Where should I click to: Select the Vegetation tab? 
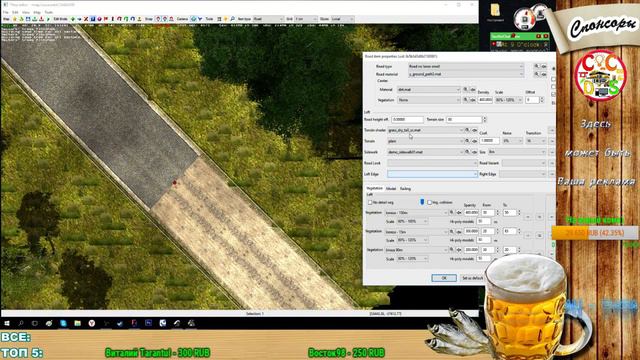click(x=374, y=188)
